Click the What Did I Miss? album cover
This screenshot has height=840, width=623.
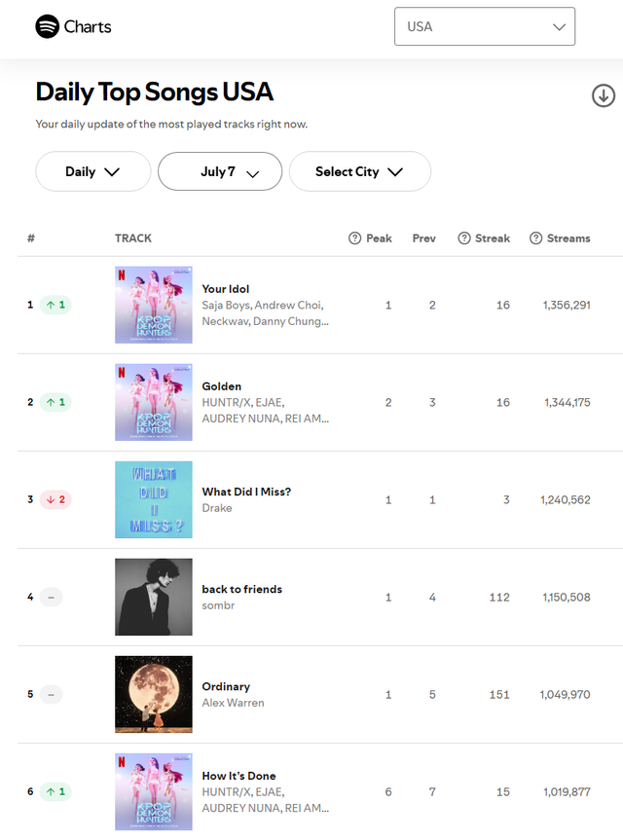point(154,499)
